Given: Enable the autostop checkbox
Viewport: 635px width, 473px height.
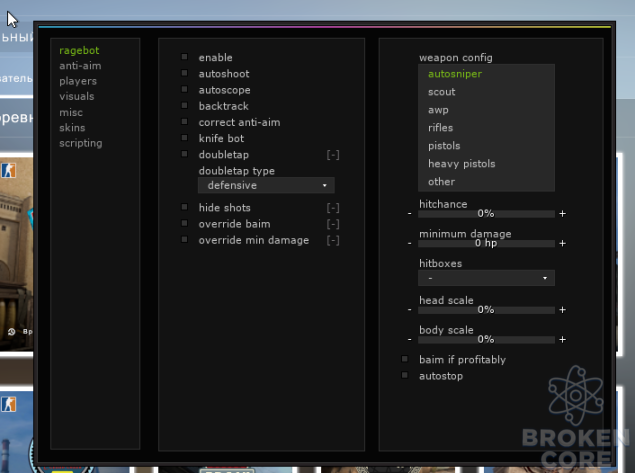Looking at the screenshot, I should 405,375.
